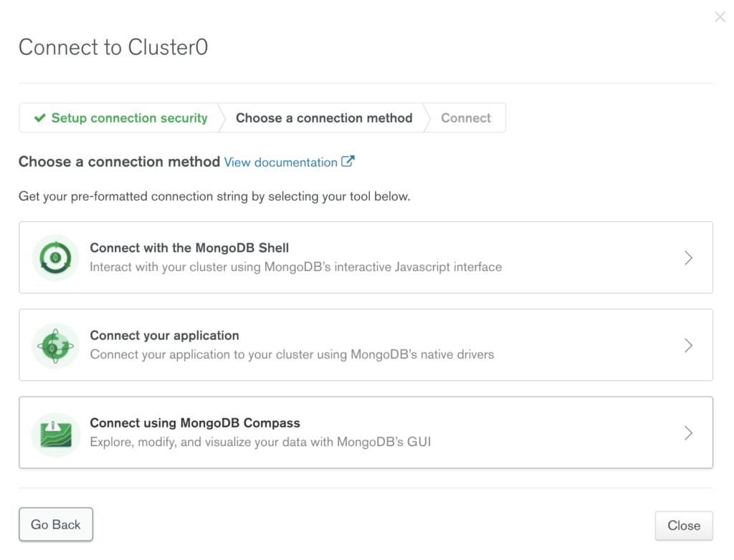Close the dialog with the top X icon
This screenshot has width=734, height=560.
(720, 17)
